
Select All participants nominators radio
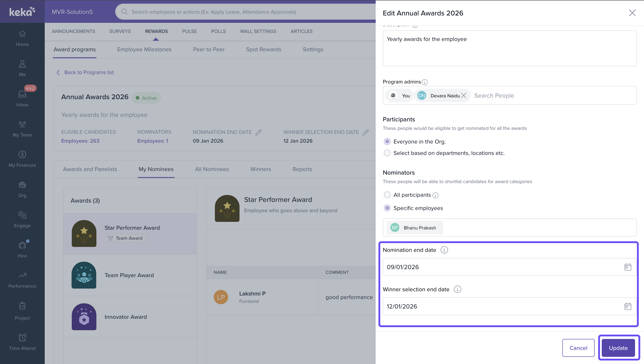(387, 195)
